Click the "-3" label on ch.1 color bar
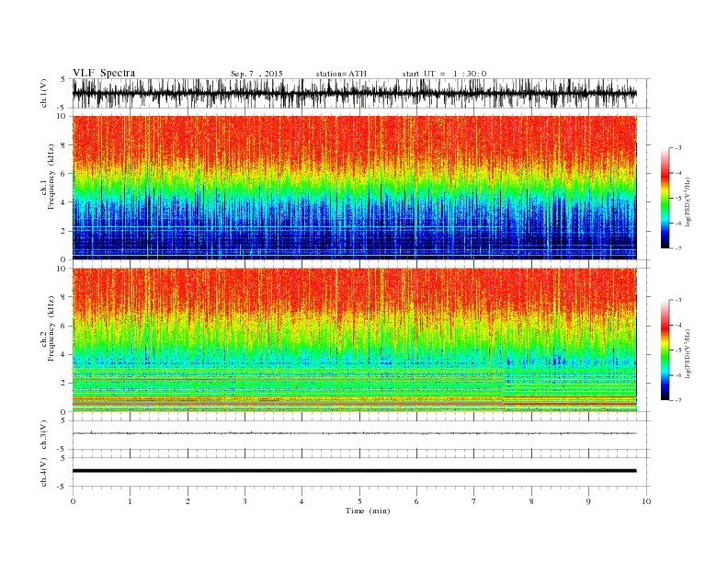 pyautogui.click(x=677, y=148)
